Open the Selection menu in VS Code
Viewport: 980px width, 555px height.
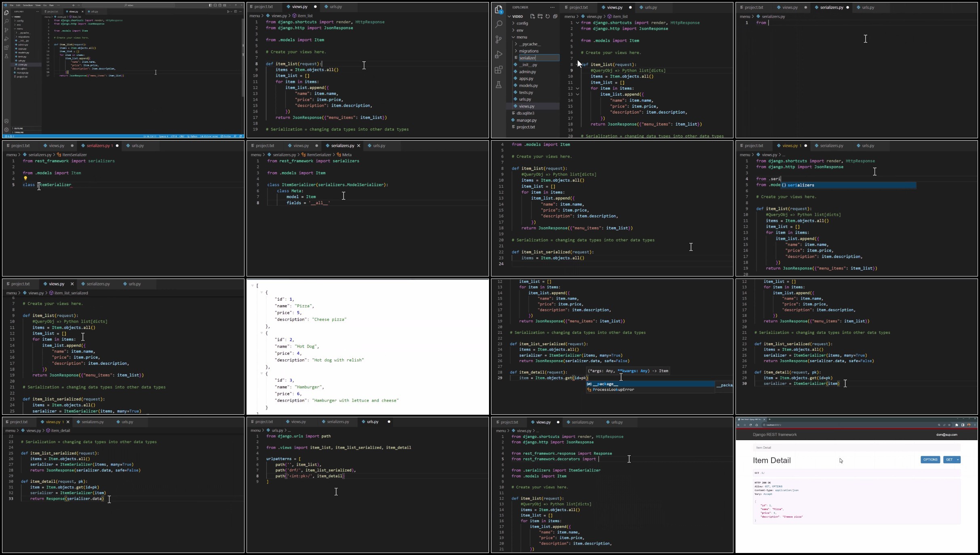click(x=28, y=5)
